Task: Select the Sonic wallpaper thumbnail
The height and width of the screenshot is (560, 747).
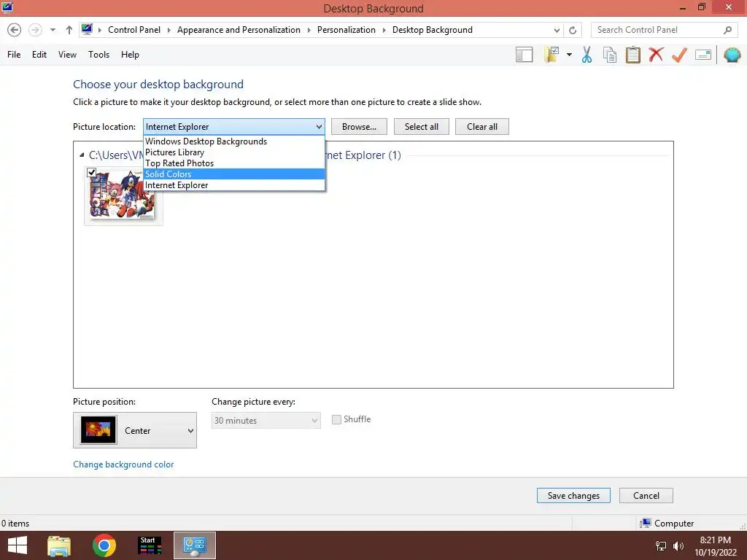Action: [x=123, y=195]
